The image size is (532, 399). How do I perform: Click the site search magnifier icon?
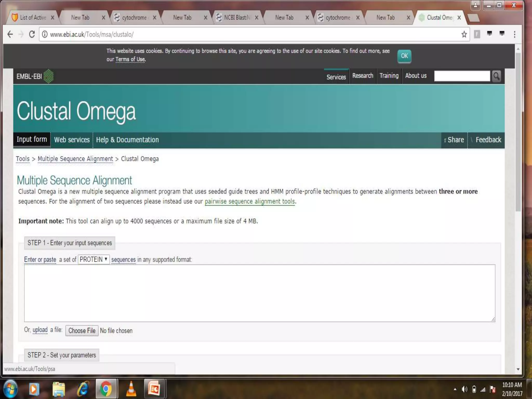click(x=496, y=76)
